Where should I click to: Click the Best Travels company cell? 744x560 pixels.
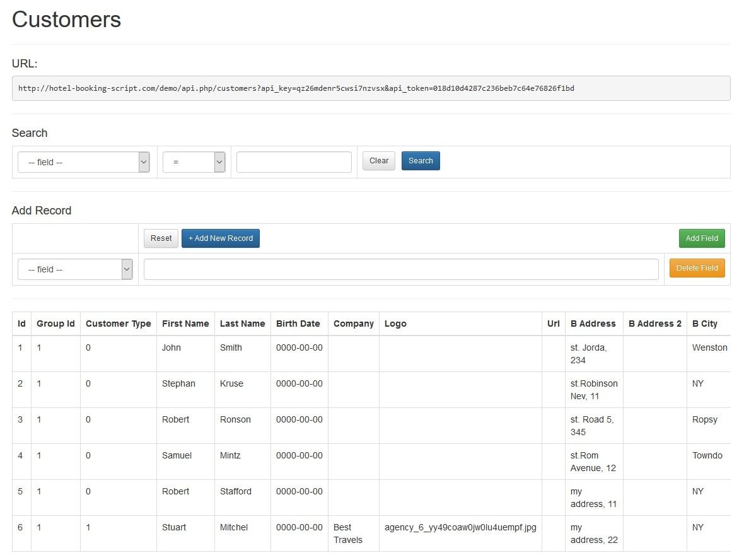point(348,534)
